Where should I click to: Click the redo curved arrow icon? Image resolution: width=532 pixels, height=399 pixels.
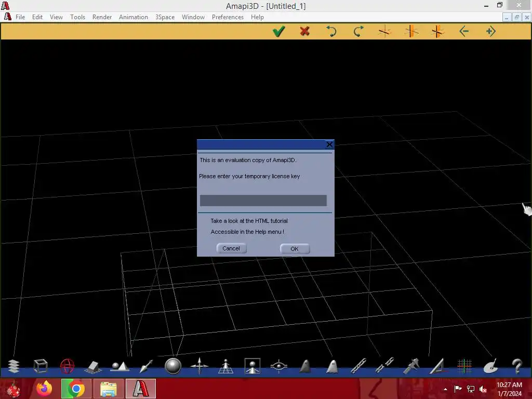point(358,32)
